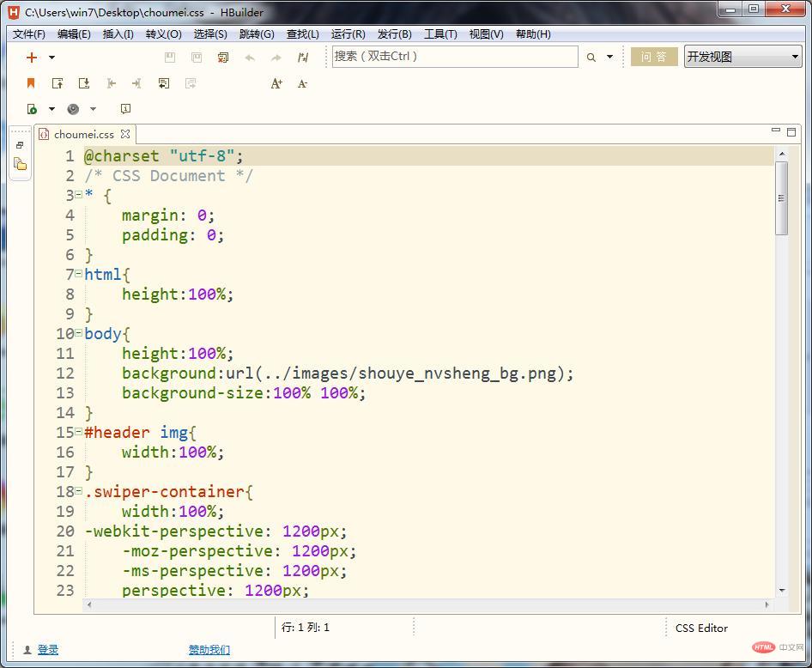Click the gray Chrome debug icon
This screenshot has height=668, width=812.
pyautogui.click(x=73, y=109)
